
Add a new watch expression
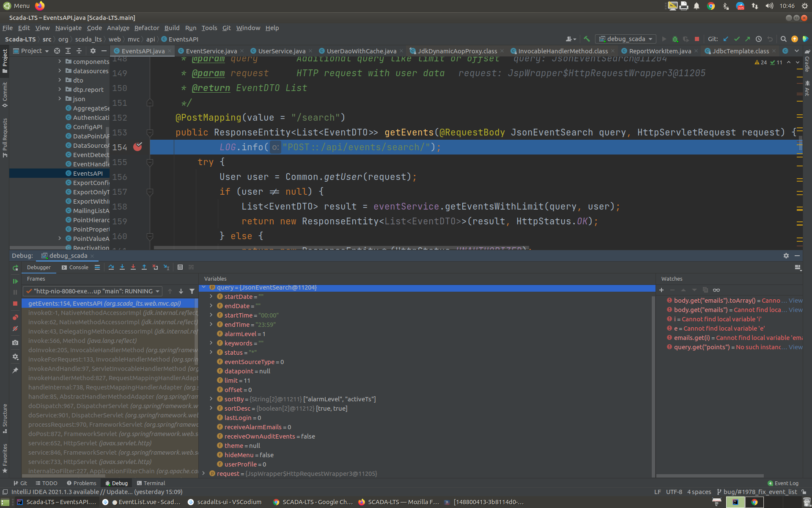point(661,290)
